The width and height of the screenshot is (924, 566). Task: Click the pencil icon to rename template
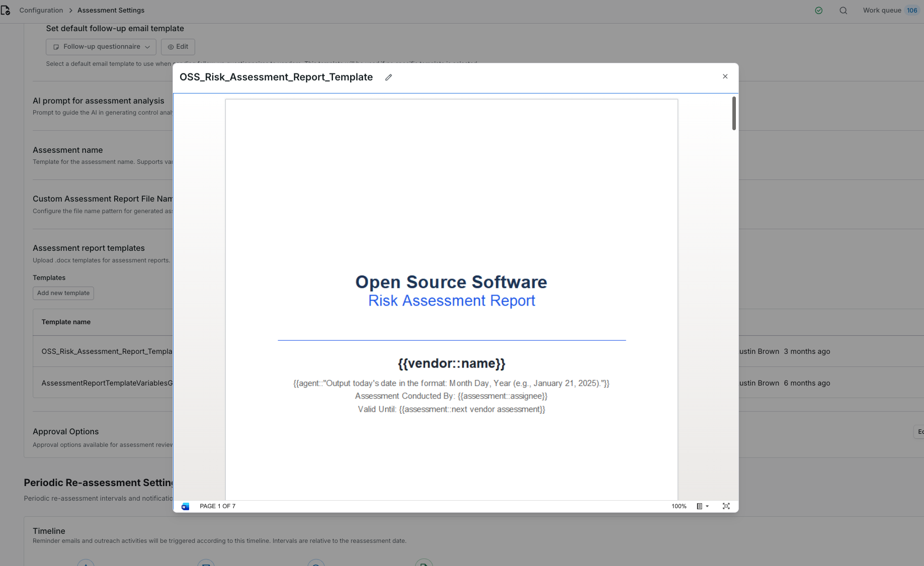tap(388, 77)
